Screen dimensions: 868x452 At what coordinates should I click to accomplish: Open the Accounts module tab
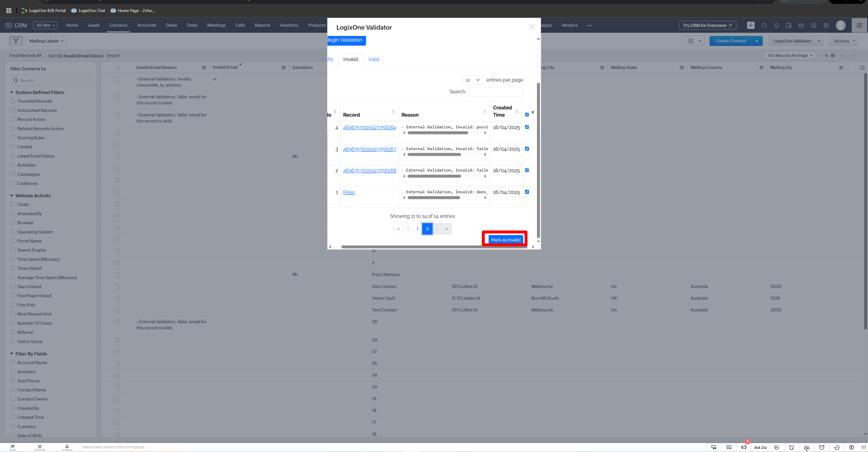[147, 25]
